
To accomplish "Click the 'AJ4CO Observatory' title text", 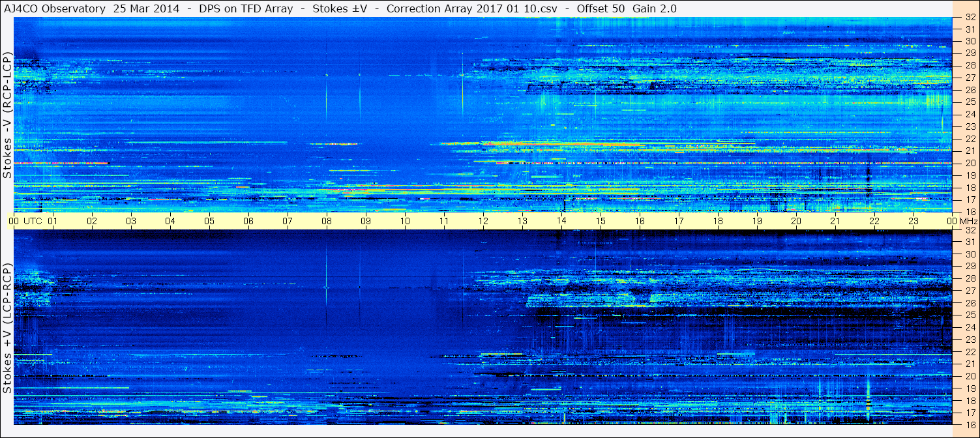I will (x=54, y=9).
